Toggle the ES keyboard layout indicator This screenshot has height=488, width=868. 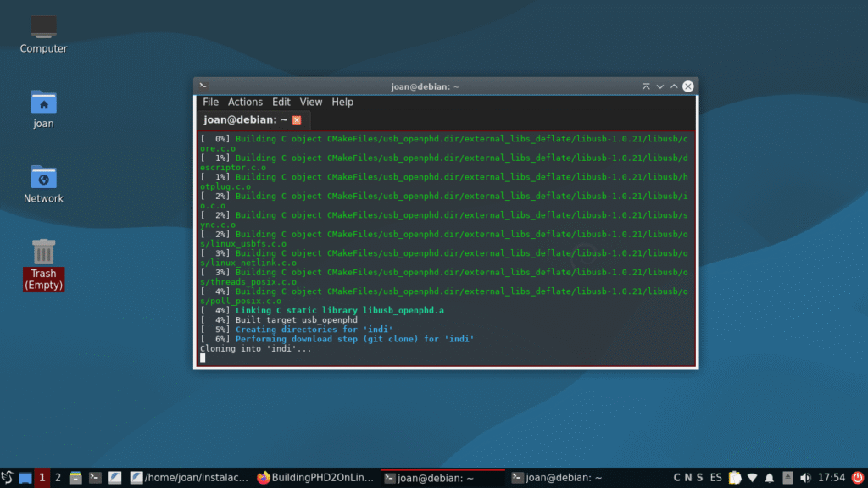pos(716,478)
